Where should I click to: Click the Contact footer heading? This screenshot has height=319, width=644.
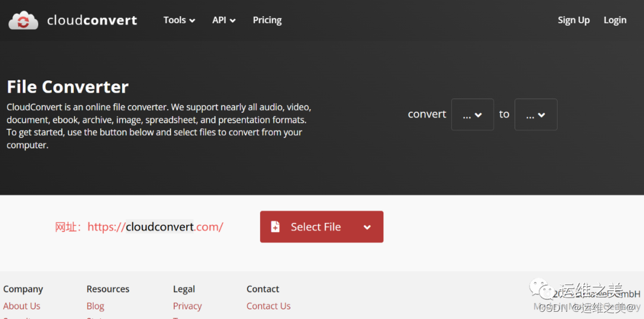click(263, 289)
